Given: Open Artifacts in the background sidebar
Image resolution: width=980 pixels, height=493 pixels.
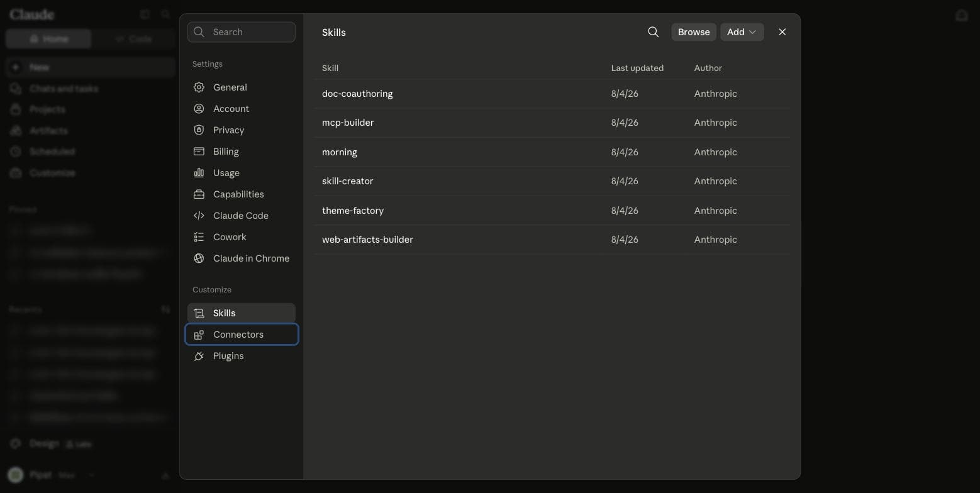Looking at the screenshot, I should pyautogui.click(x=91, y=131).
